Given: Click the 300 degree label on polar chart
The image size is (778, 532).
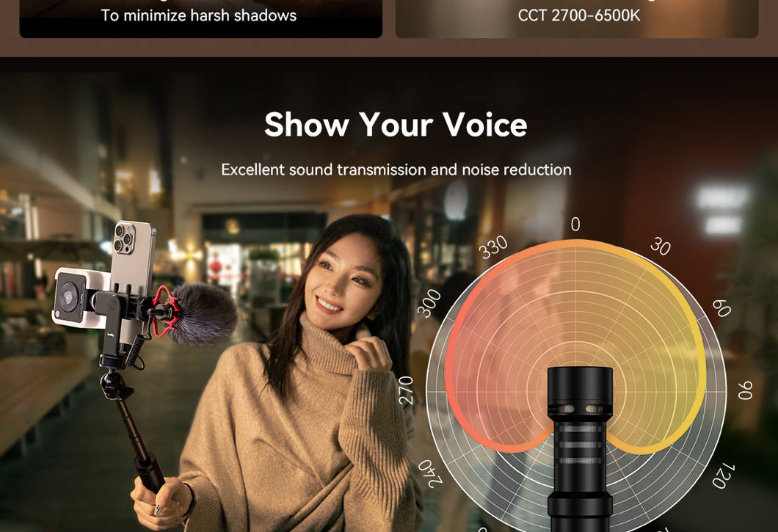Looking at the screenshot, I should click(429, 303).
